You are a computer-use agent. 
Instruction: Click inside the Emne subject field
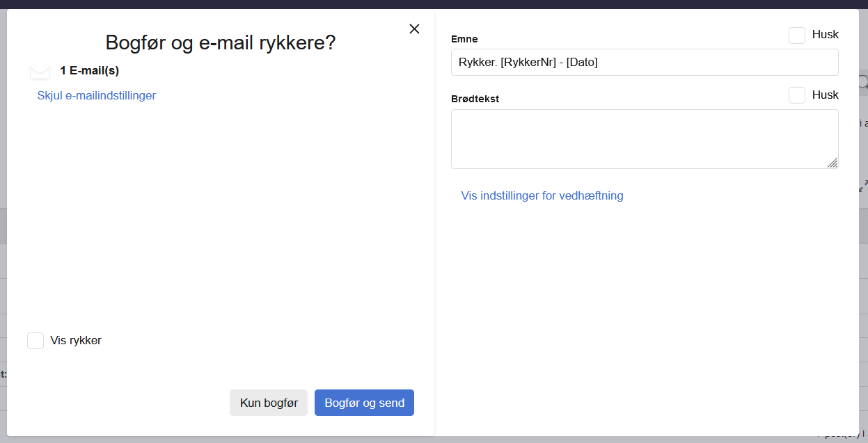coord(645,62)
